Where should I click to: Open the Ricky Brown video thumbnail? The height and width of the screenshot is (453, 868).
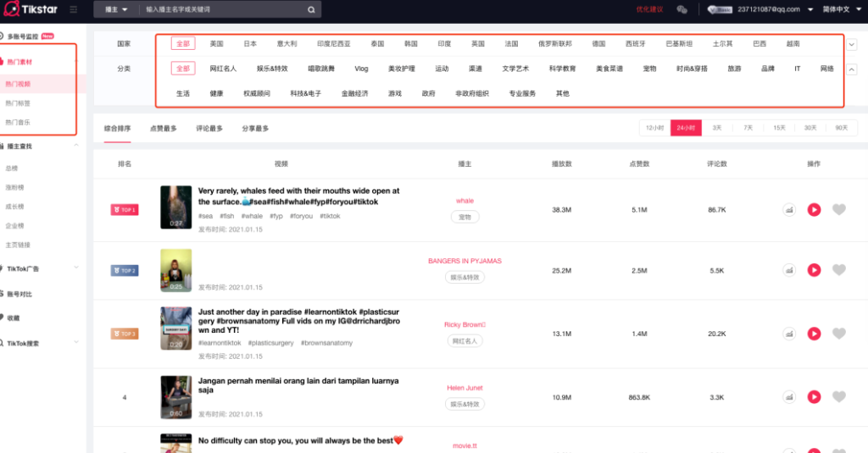pos(176,329)
